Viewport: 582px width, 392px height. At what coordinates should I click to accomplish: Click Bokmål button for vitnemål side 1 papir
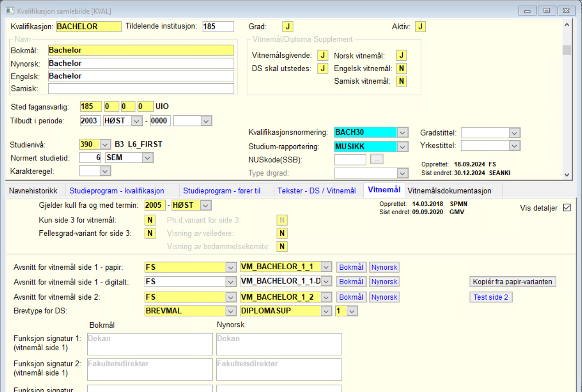tap(351, 267)
